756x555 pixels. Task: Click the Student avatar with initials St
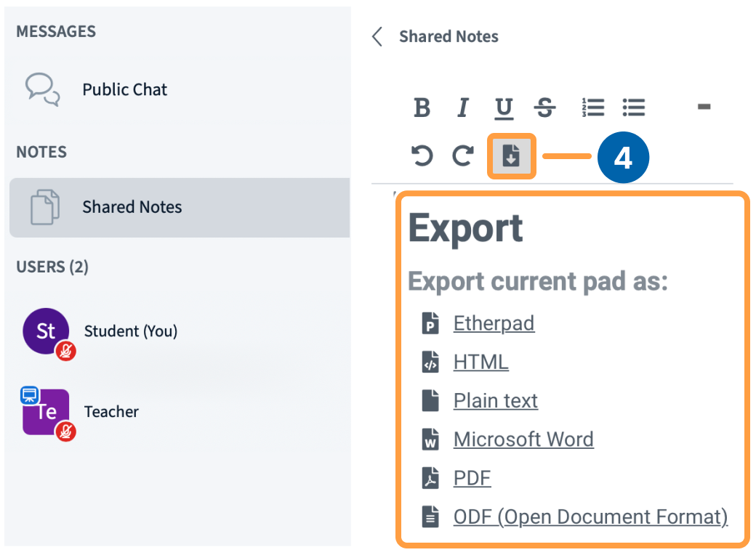click(x=46, y=331)
